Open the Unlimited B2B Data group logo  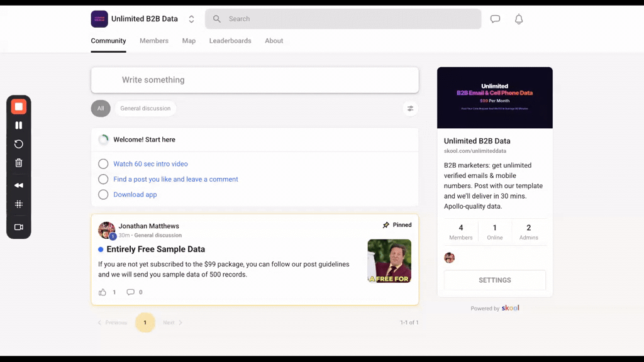click(x=99, y=19)
